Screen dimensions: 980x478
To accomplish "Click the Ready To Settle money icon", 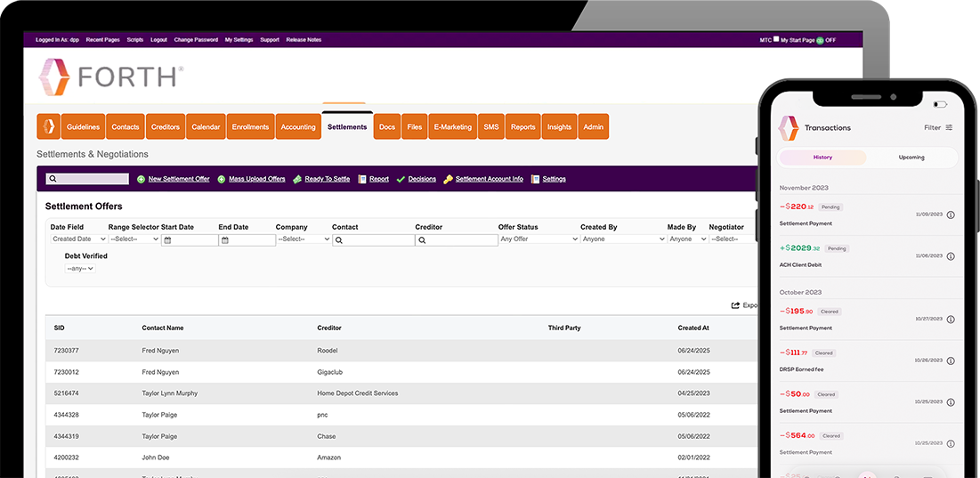I will 297,179.
